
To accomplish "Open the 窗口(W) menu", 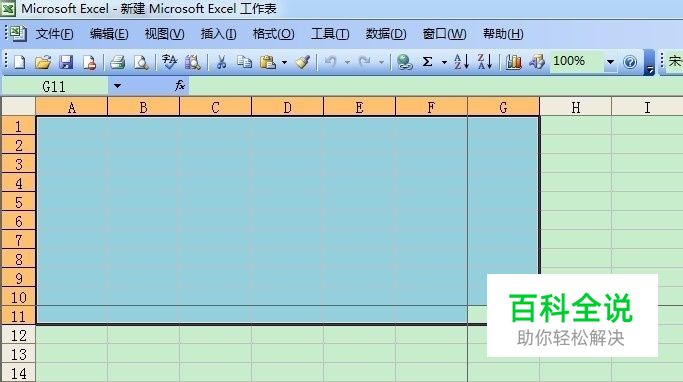I will (x=444, y=34).
